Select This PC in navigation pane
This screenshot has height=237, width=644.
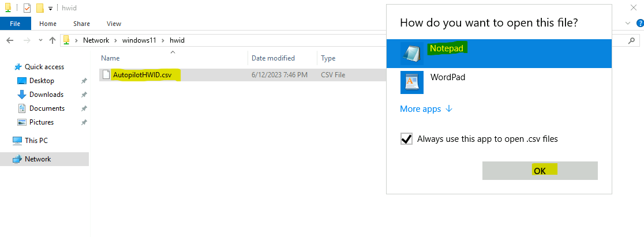pos(36,141)
